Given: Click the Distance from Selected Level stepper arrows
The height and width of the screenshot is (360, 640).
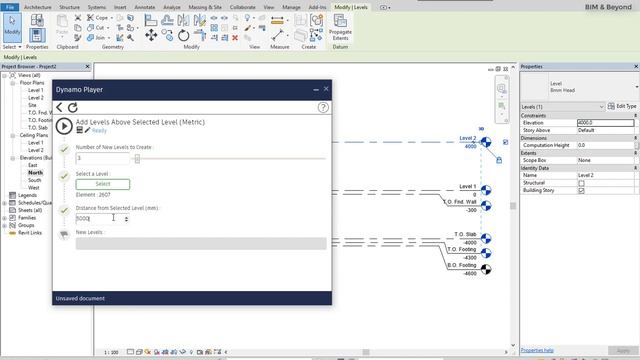Looking at the screenshot, I should (x=126, y=219).
